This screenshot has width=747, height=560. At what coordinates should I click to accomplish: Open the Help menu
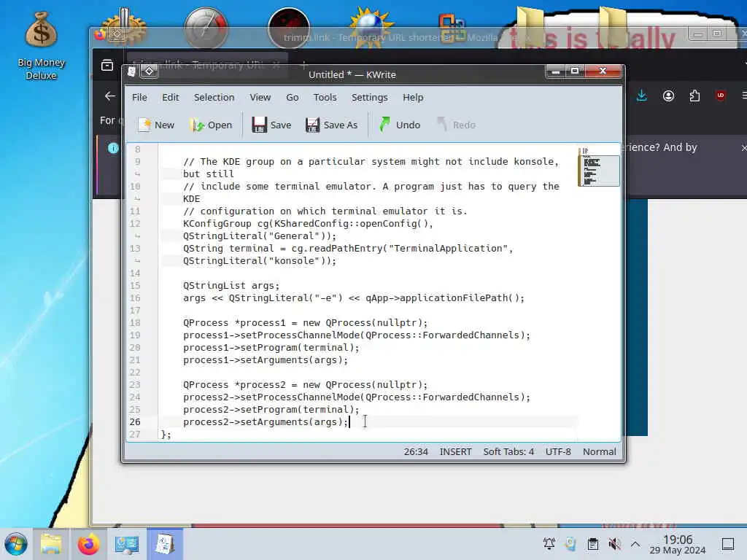[x=413, y=97]
